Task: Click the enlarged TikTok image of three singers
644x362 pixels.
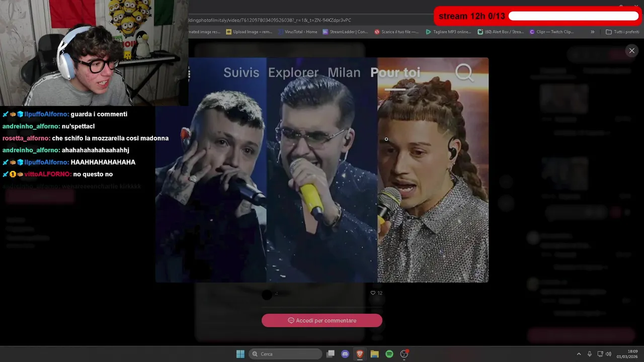Action: tap(322, 170)
